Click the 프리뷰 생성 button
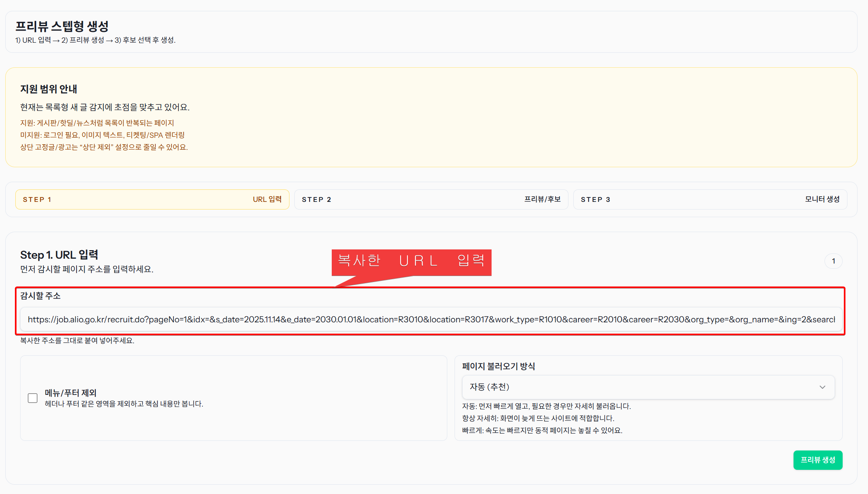Viewport: 868px width, 494px height. click(x=817, y=460)
